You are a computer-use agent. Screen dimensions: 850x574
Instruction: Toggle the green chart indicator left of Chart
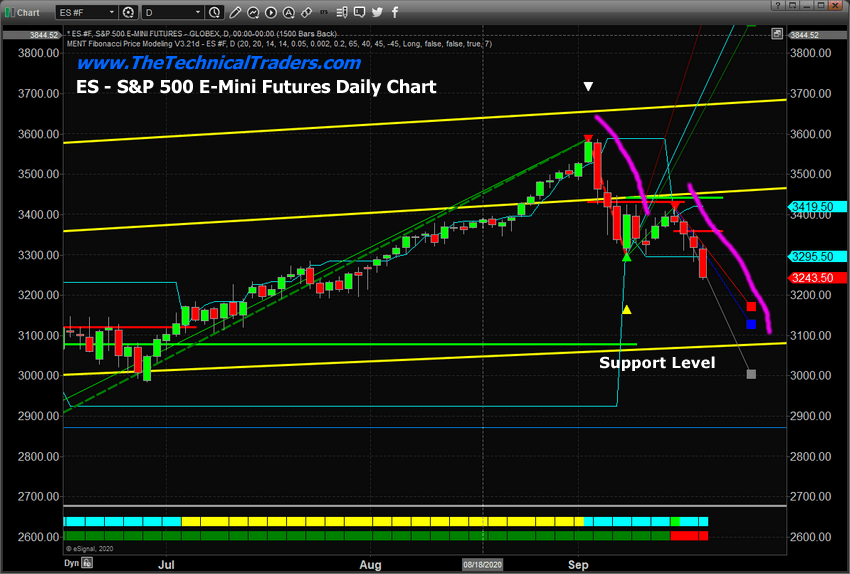pos(9,12)
